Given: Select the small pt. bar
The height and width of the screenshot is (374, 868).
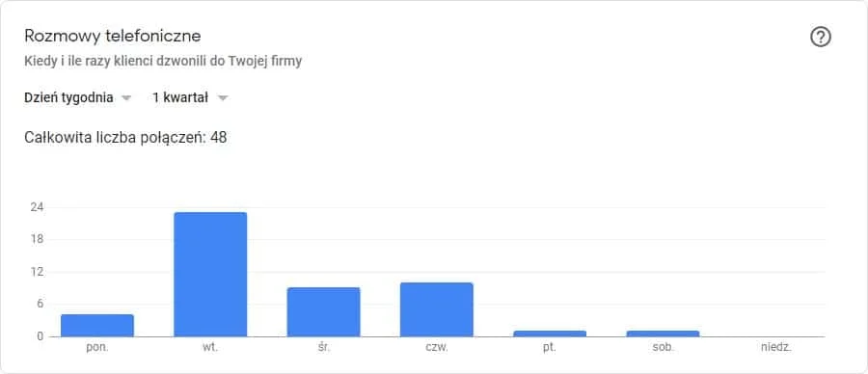Looking at the screenshot, I should click(550, 334).
